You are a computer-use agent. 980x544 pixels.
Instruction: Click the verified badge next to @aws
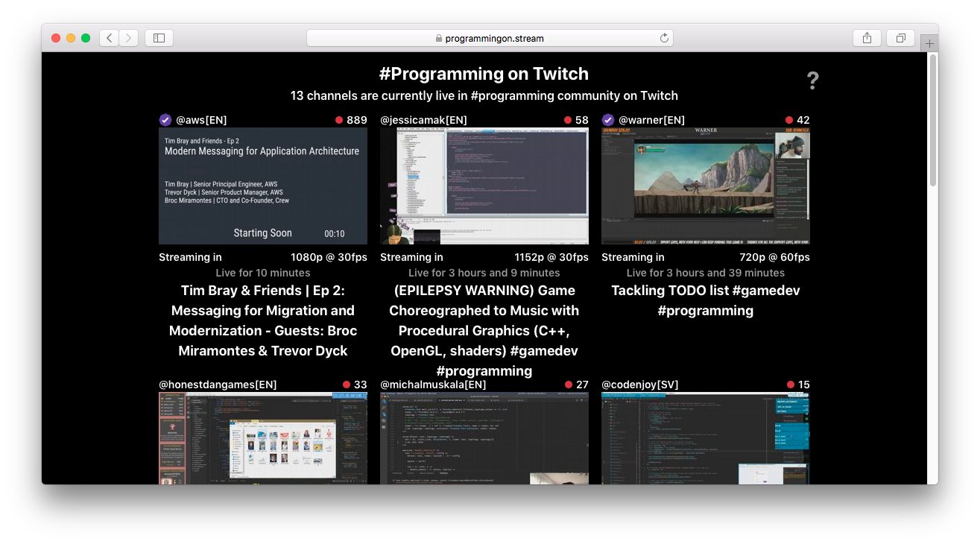click(165, 120)
